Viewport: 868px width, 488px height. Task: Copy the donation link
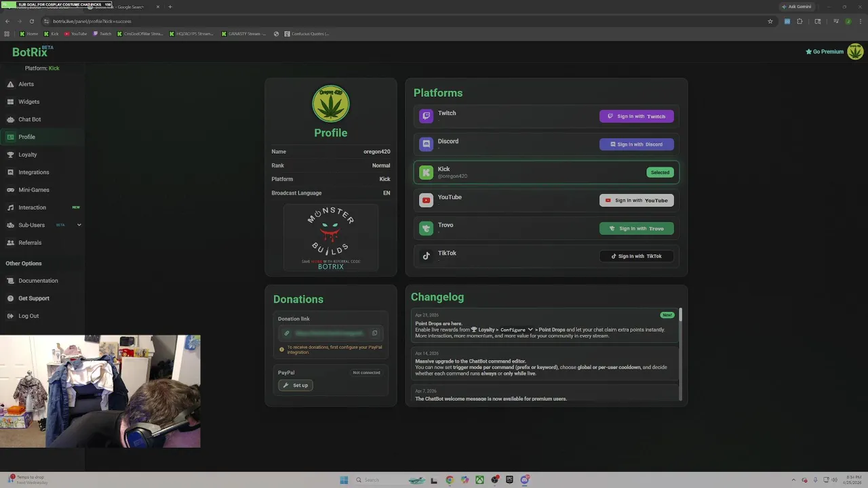(x=374, y=333)
